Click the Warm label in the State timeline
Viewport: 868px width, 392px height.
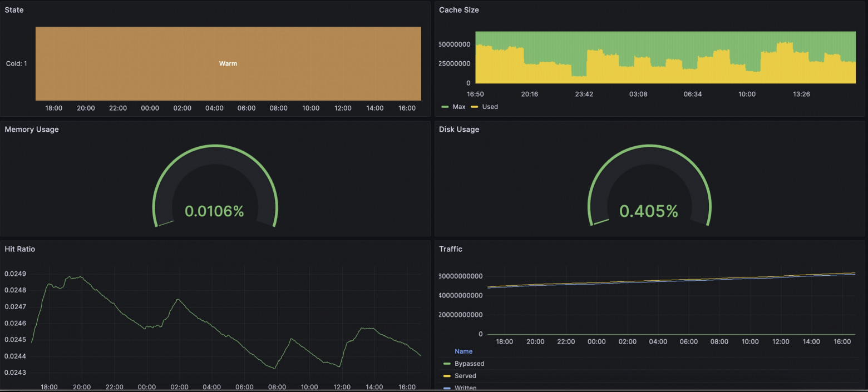(228, 64)
